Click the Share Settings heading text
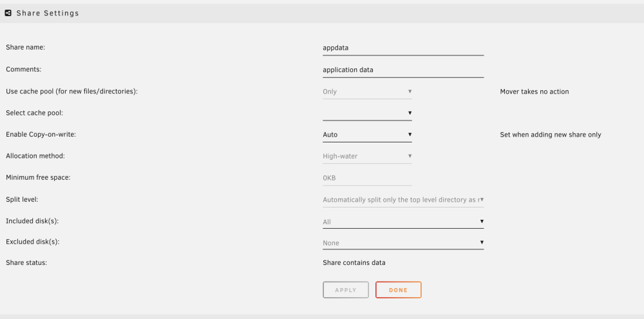Viewport: 644px width, 319px height. coord(48,13)
